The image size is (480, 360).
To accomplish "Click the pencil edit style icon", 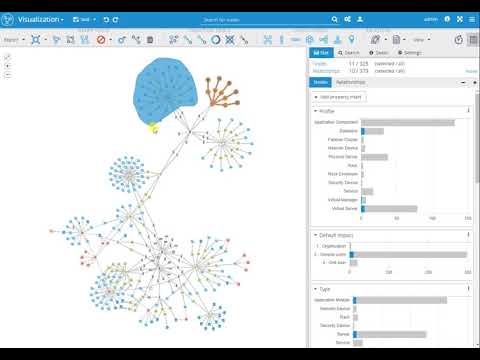I will coord(375,40).
